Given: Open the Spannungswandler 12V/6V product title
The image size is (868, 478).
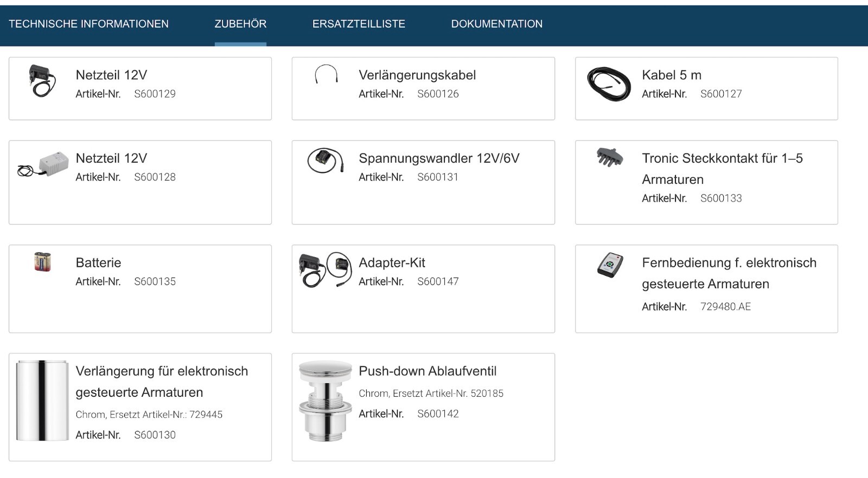Looking at the screenshot, I should pyautogui.click(x=439, y=158).
